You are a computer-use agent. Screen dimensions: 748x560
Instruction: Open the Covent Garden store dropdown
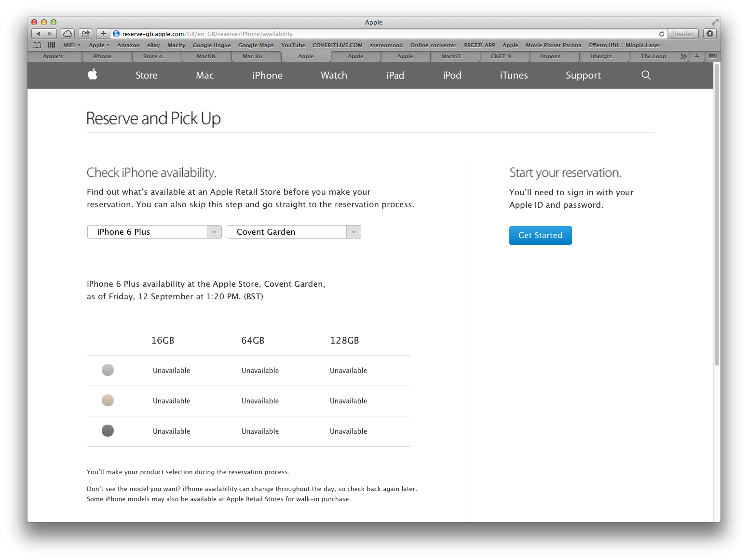[x=294, y=232]
